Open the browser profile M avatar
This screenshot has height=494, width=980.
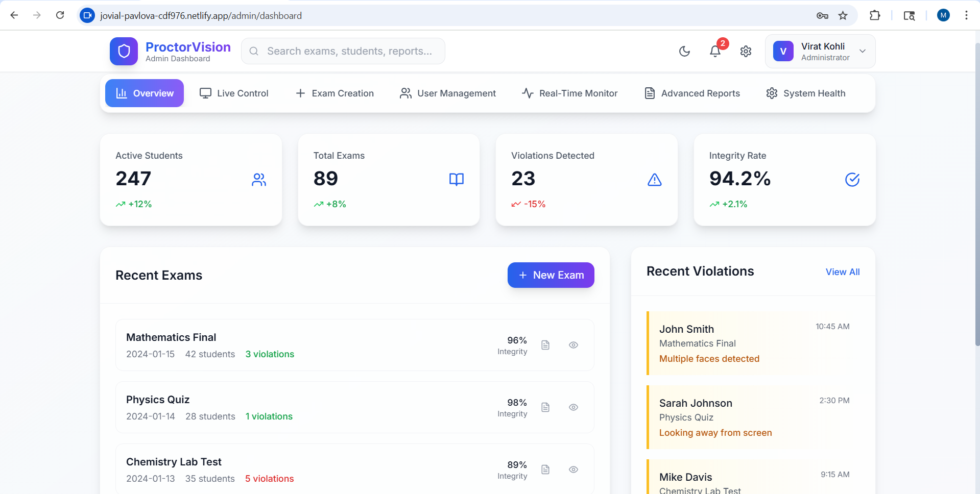943,15
